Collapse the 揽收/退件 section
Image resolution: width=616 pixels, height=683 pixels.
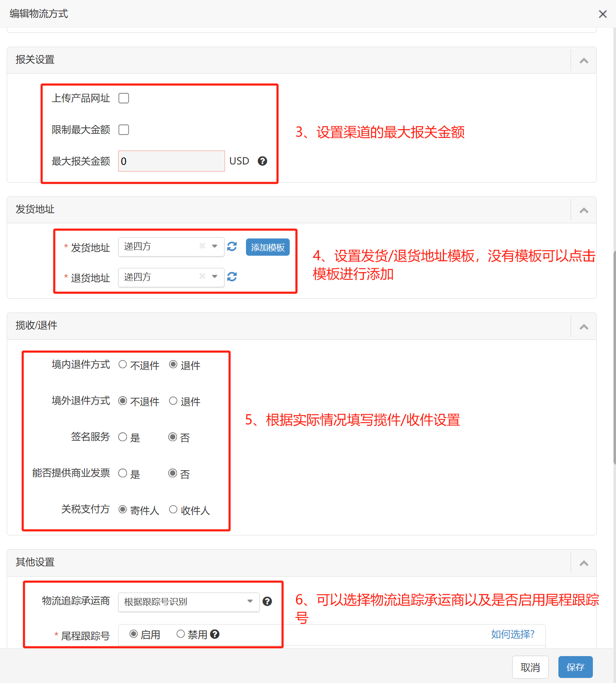(584, 327)
